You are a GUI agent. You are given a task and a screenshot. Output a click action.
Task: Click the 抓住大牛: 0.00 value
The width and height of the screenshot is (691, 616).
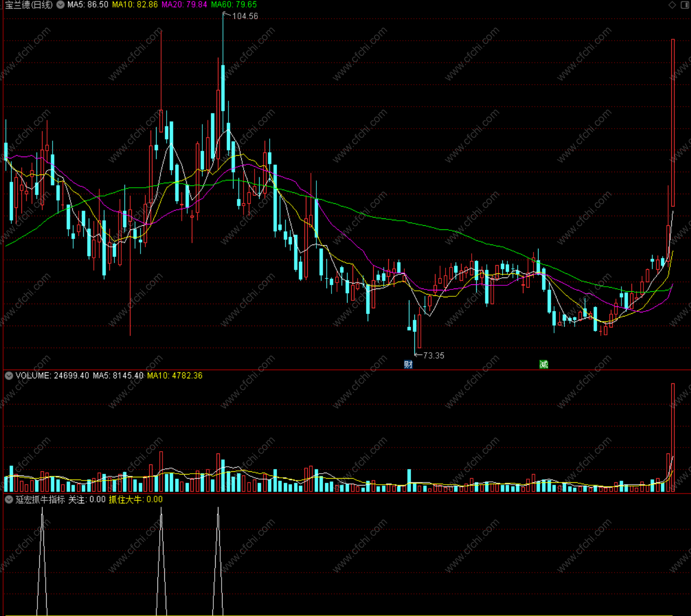[136, 500]
